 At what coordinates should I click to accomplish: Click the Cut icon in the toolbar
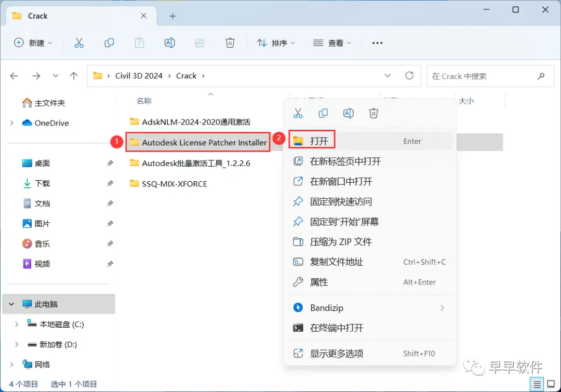[79, 43]
